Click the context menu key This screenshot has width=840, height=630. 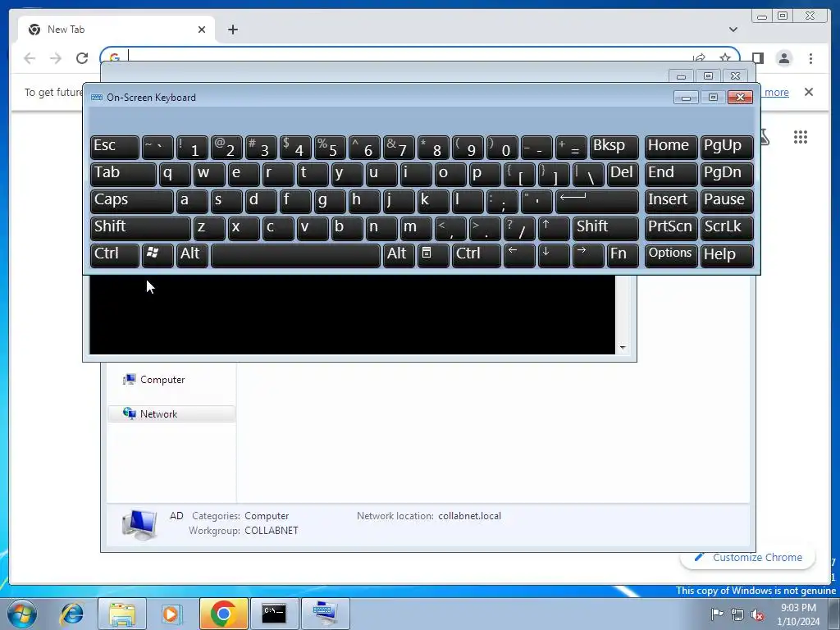(433, 255)
